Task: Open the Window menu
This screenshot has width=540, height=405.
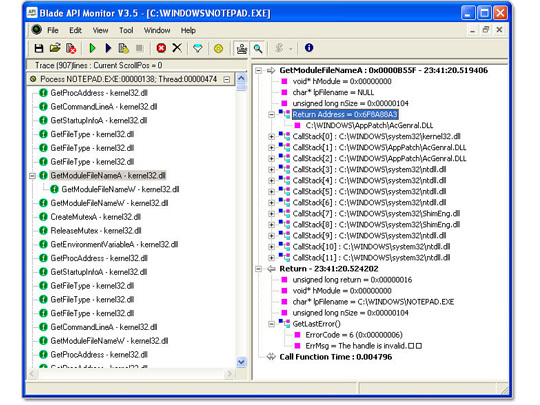Action: click(157, 30)
